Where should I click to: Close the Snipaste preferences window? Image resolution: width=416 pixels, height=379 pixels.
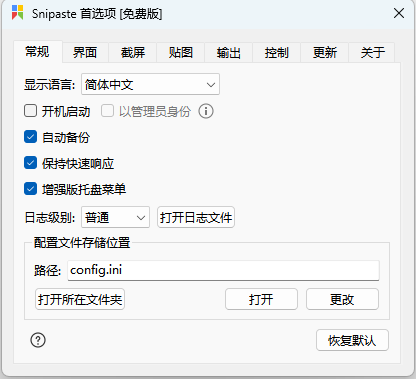[x=399, y=13]
